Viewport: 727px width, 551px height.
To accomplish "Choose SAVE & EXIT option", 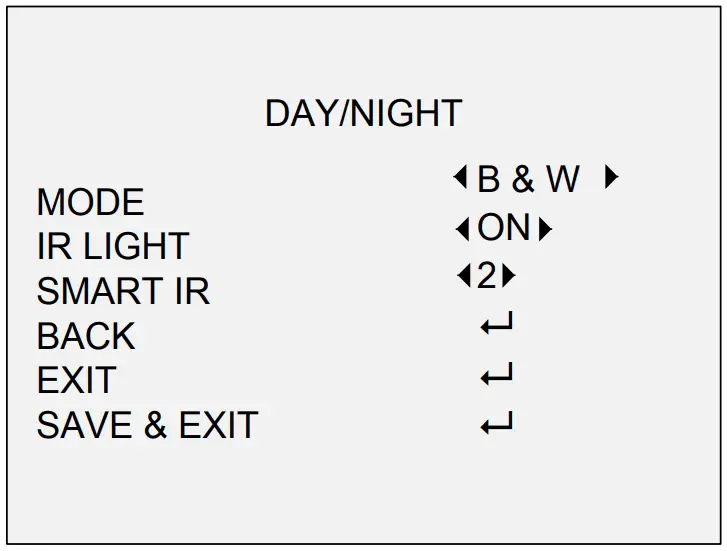I will [147, 426].
